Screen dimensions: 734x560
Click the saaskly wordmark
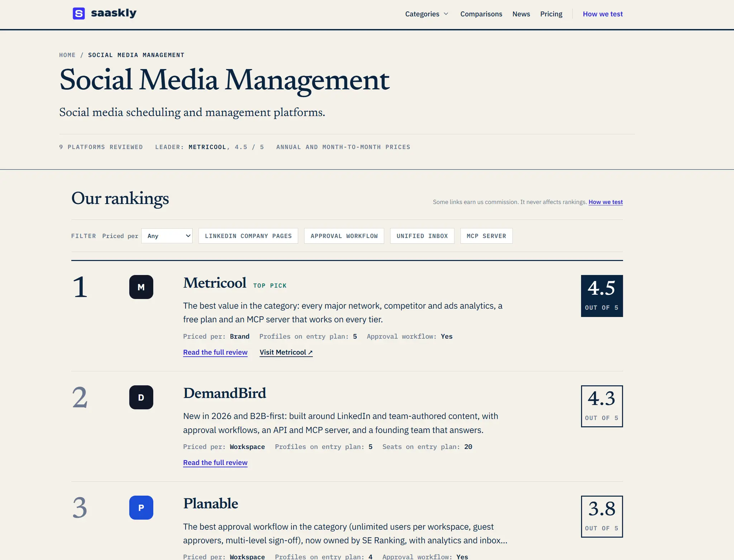click(x=114, y=13)
